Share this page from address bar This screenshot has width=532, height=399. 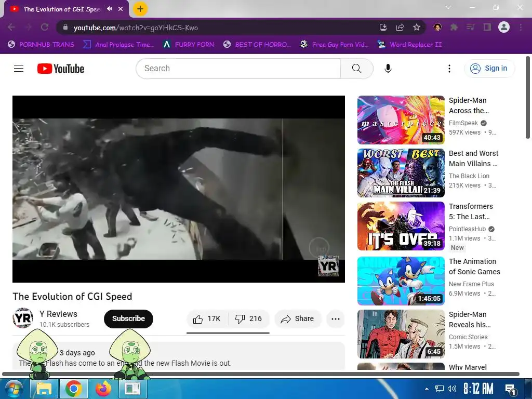coord(400,27)
